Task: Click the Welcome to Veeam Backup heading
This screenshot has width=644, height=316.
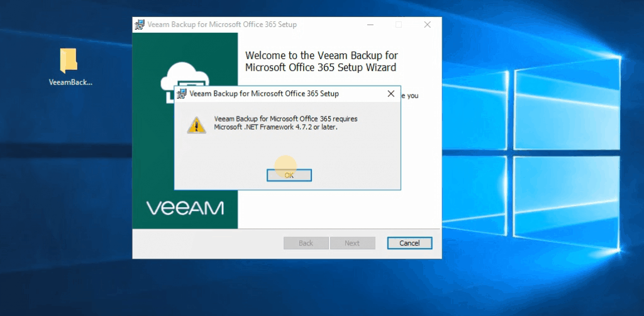Action: coord(321,62)
